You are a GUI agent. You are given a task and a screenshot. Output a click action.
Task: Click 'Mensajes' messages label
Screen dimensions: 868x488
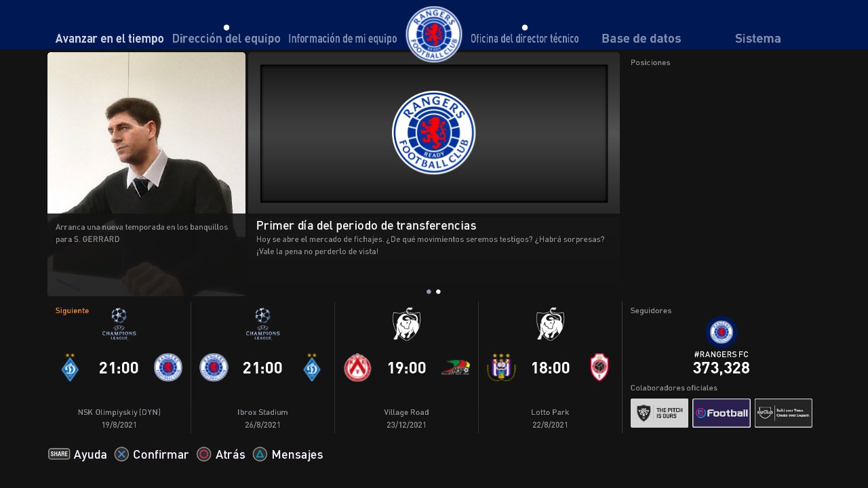(x=297, y=455)
